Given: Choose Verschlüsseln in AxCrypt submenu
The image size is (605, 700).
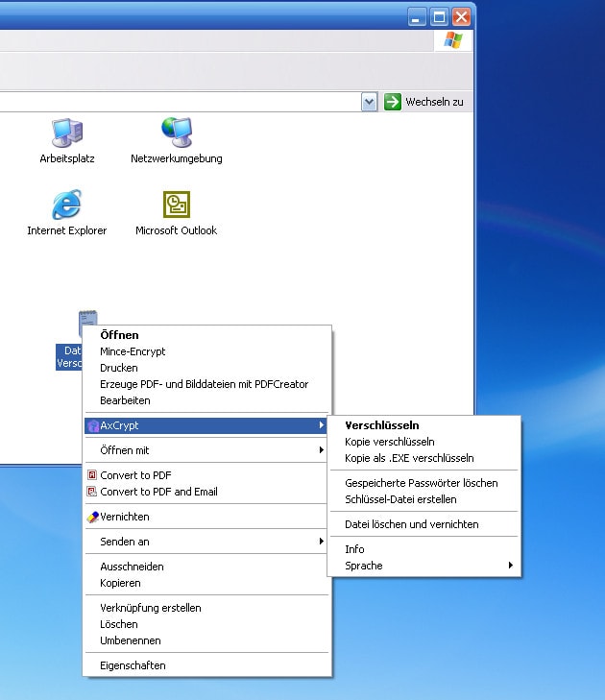Looking at the screenshot, I should click(x=424, y=425).
